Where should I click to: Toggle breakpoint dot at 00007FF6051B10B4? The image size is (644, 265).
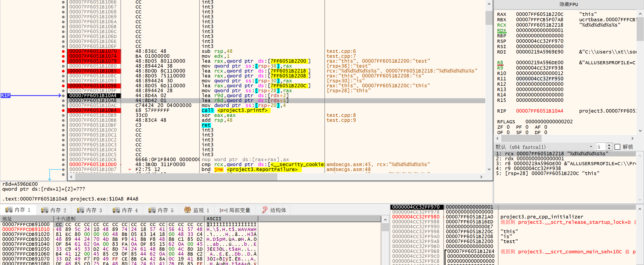[x=63, y=110]
